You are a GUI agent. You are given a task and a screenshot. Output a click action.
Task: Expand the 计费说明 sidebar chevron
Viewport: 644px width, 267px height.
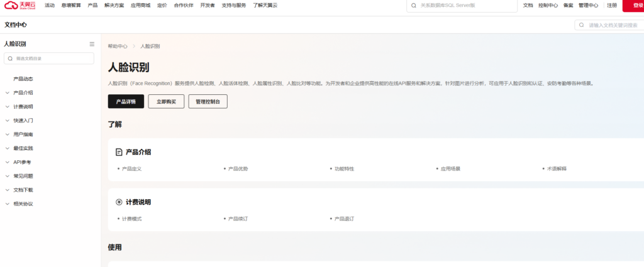tap(8, 107)
